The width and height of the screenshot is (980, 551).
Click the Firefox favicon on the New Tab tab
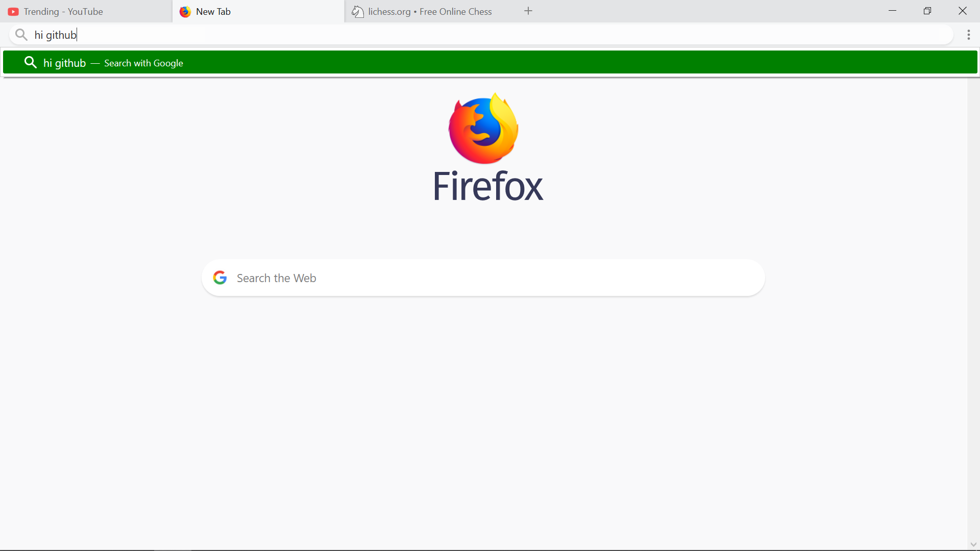click(185, 12)
